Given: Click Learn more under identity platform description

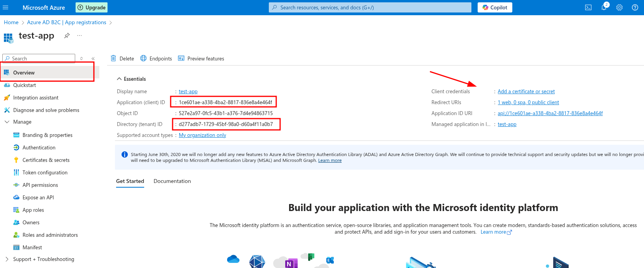Looking at the screenshot, I should [x=496, y=232].
